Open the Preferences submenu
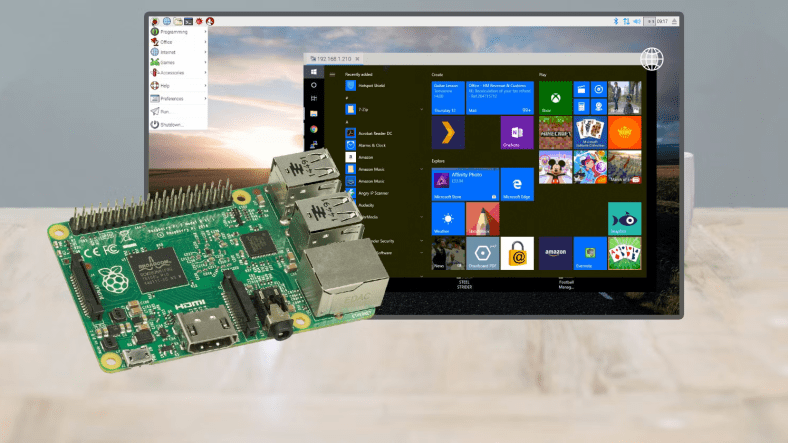788x443 pixels. point(178,98)
